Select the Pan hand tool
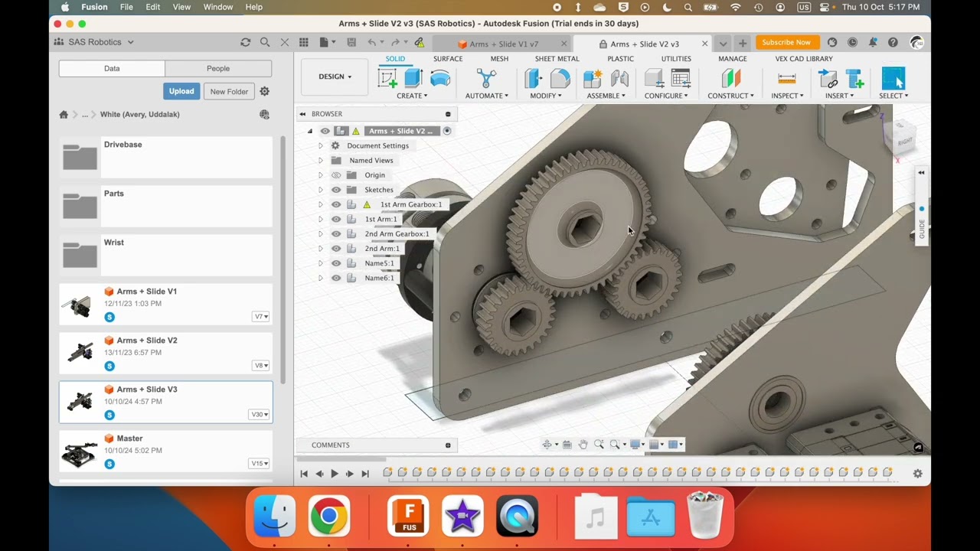 click(583, 445)
